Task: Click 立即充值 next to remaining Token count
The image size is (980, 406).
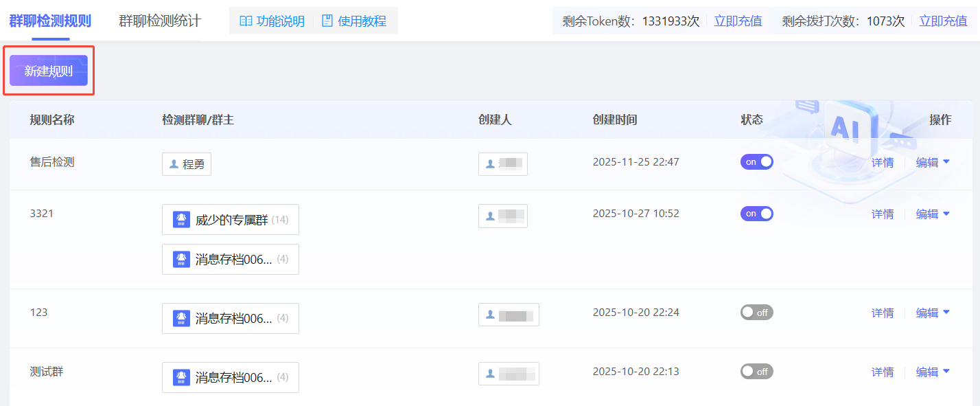Action: (x=738, y=21)
